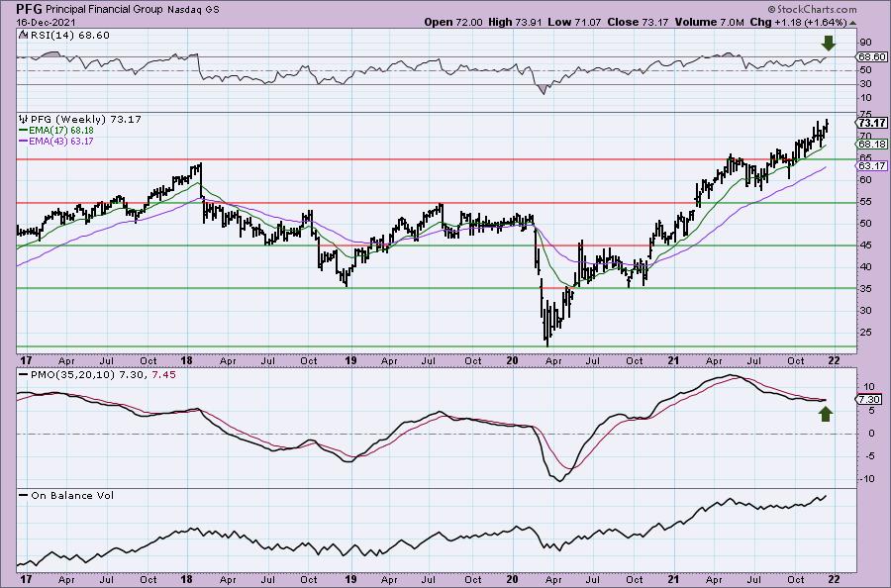This screenshot has width=891, height=588.
Task: Click the 45 level on the price axis
Action: pos(866,245)
